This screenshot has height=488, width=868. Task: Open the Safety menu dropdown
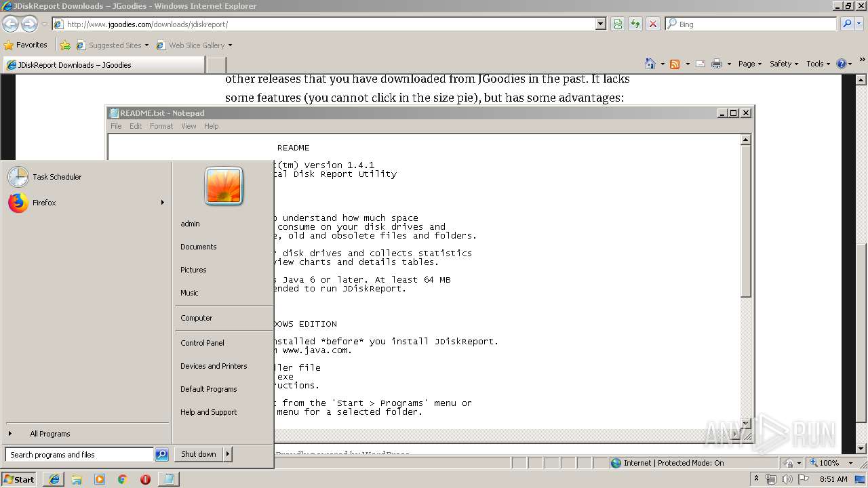[784, 64]
